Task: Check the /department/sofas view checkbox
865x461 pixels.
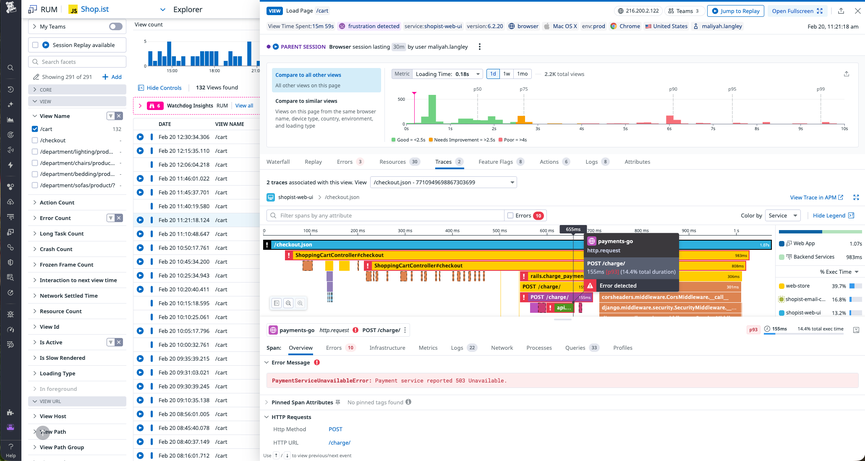Action: [x=35, y=185]
